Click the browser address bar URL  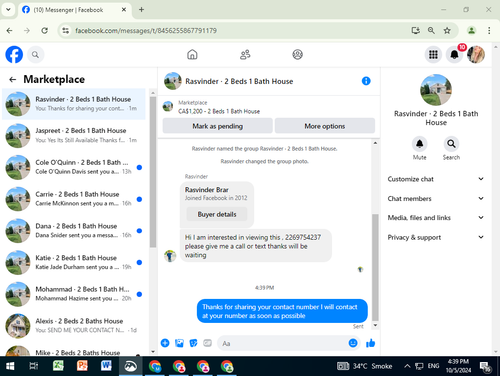tap(146, 31)
